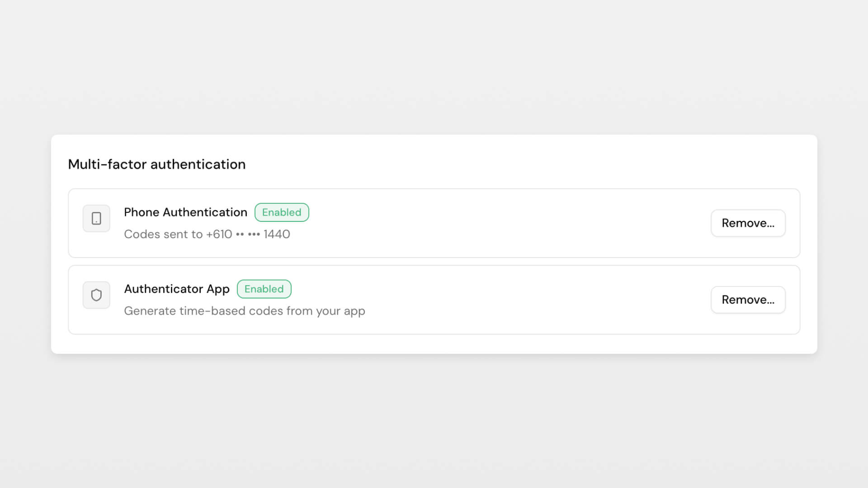Image resolution: width=868 pixels, height=488 pixels.
Task: Click the words 'from your app'
Action: (x=325, y=311)
